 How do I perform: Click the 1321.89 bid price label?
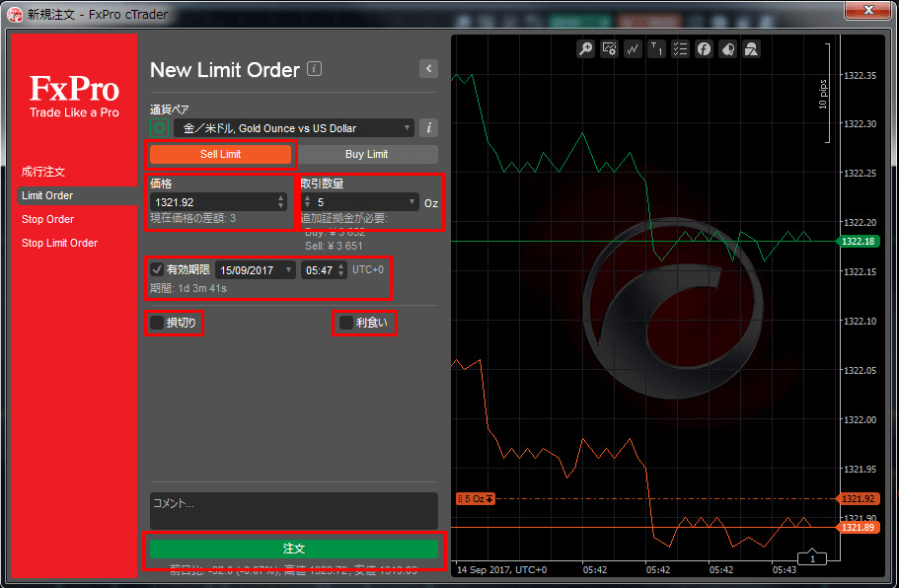coord(859,527)
